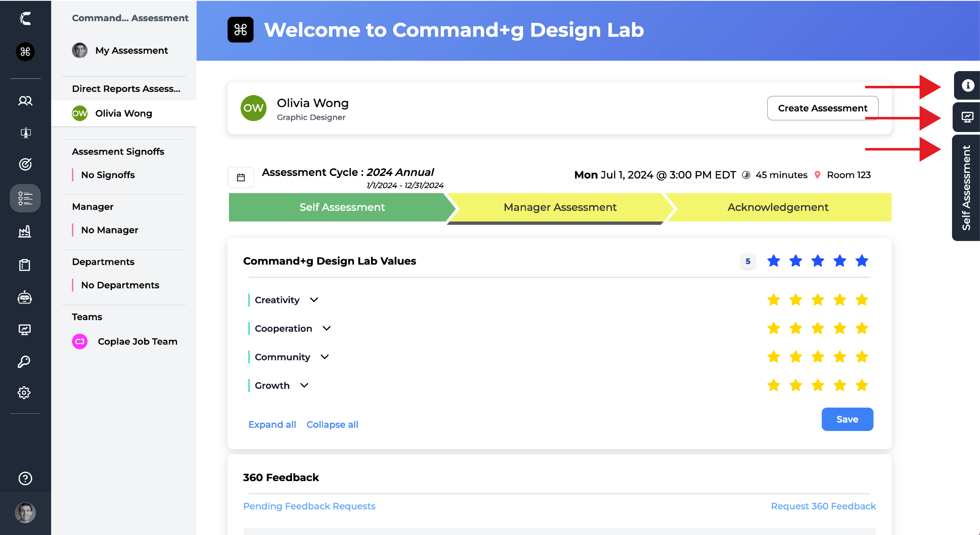Set Cooperation rating to first star

pyautogui.click(x=773, y=329)
